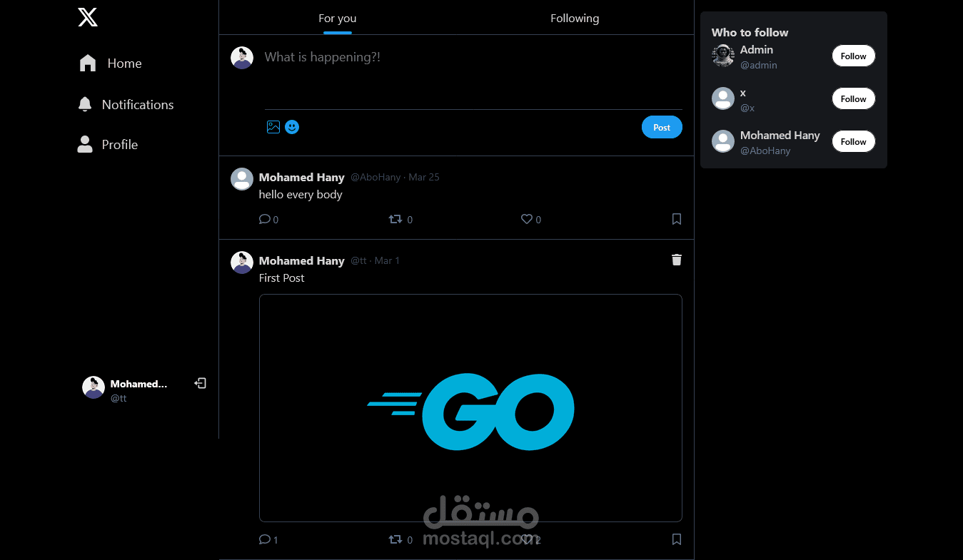Follow the @AboHany suggested account
This screenshot has width=963, height=560.
pos(853,142)
